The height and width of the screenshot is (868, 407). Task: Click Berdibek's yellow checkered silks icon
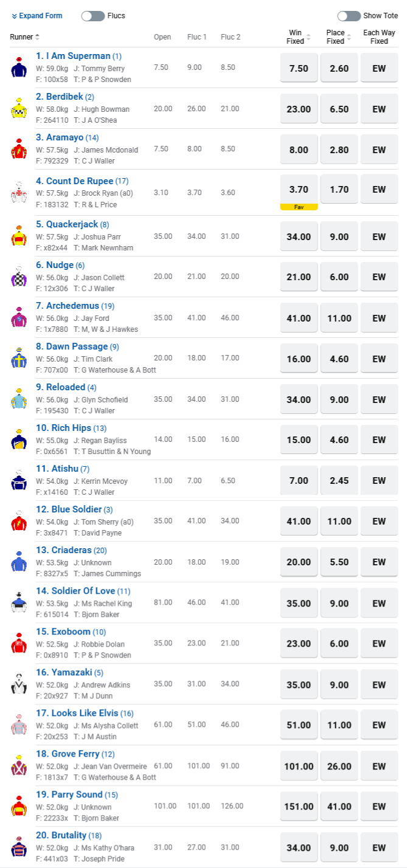pyautogui.click(x=19, y=108)
